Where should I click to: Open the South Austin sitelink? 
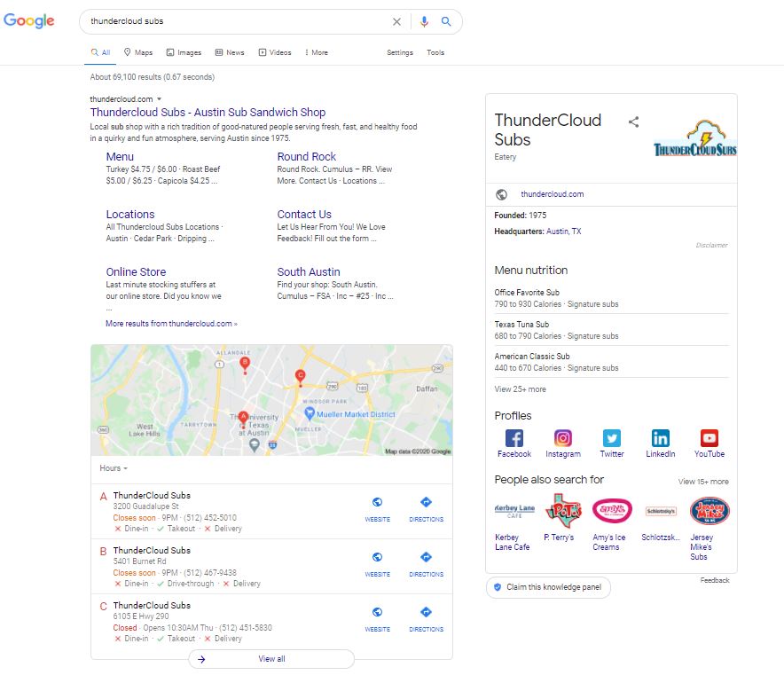pyautogui.click(x=309, y=272)
